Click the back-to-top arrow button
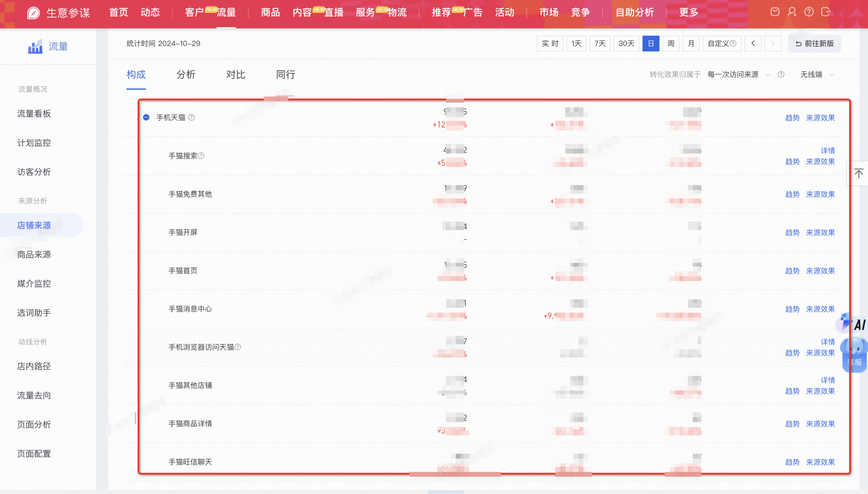868x494 pixels. pos(859,173)
